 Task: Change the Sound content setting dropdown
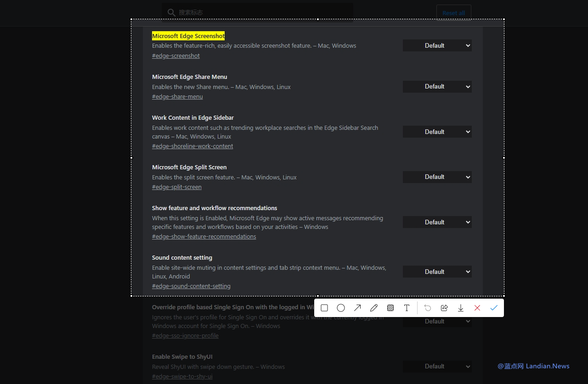[437, 272]
